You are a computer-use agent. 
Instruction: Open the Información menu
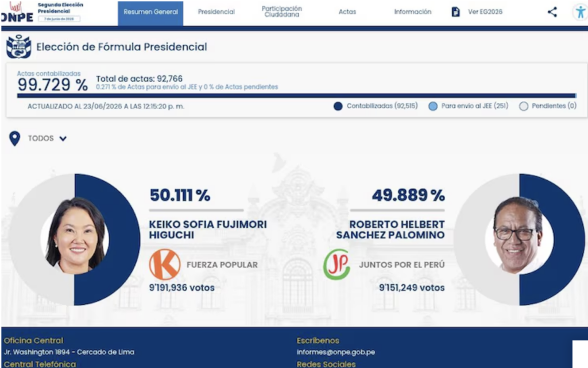[412, 12]
